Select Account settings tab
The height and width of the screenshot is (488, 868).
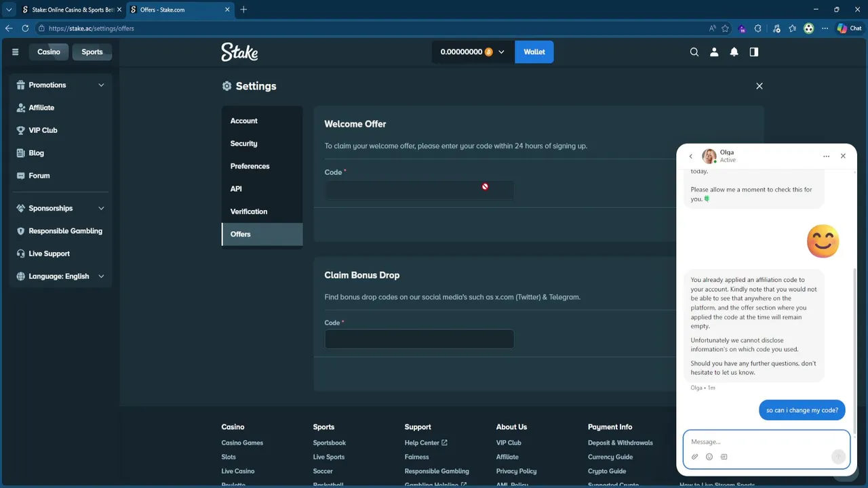[x=262, y=121]
